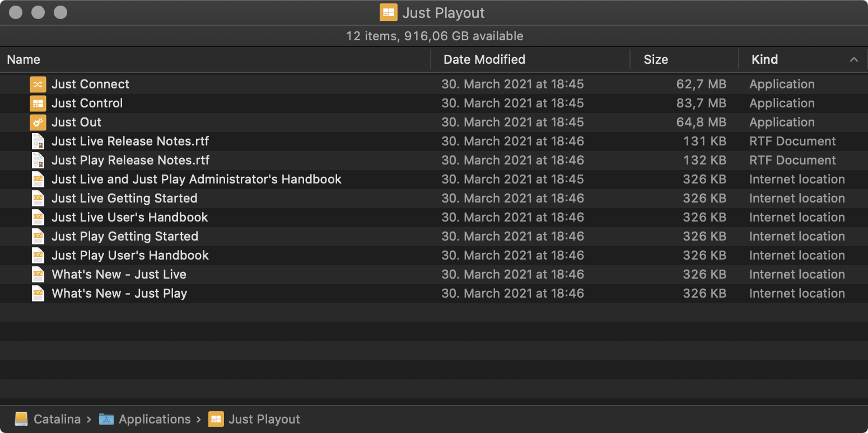This screenshot has height=433, width=868.
Task: Select the 'Just Connect' file name
Action: click(90, 84)
